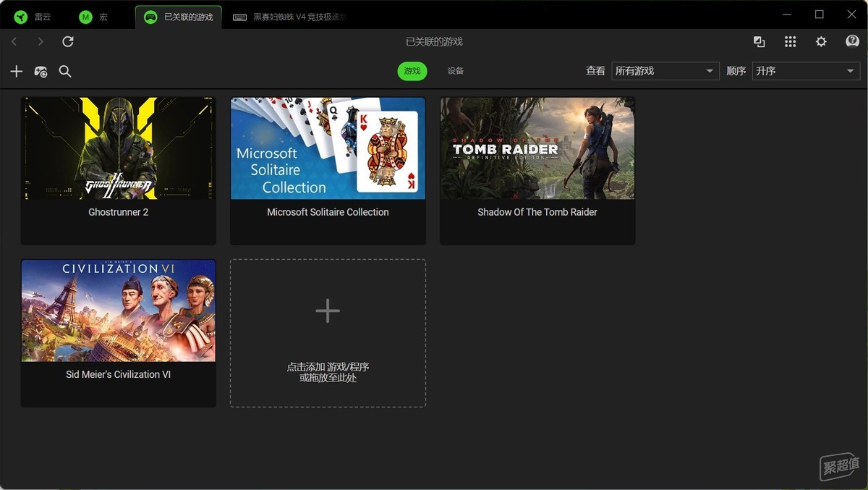Click the 查看 label
Screen dimensions: 868x490
tap(595, 71)
